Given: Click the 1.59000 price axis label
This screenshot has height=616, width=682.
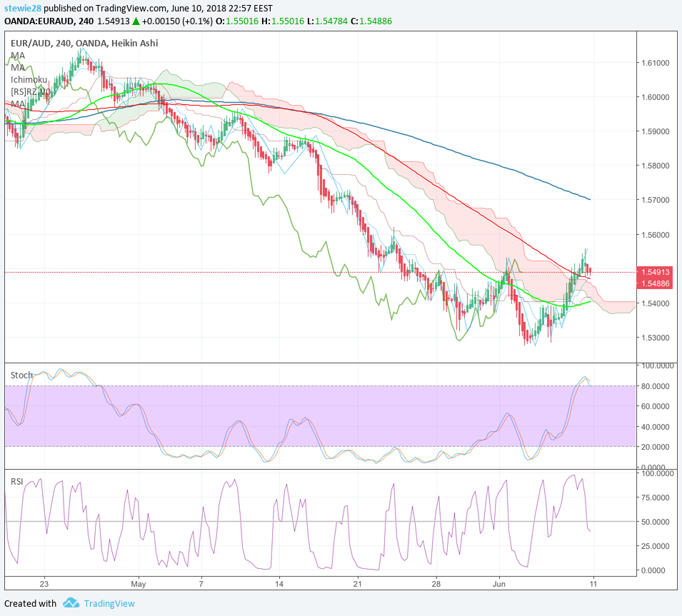Looking at the screenshot, I should tap(656, 131).
